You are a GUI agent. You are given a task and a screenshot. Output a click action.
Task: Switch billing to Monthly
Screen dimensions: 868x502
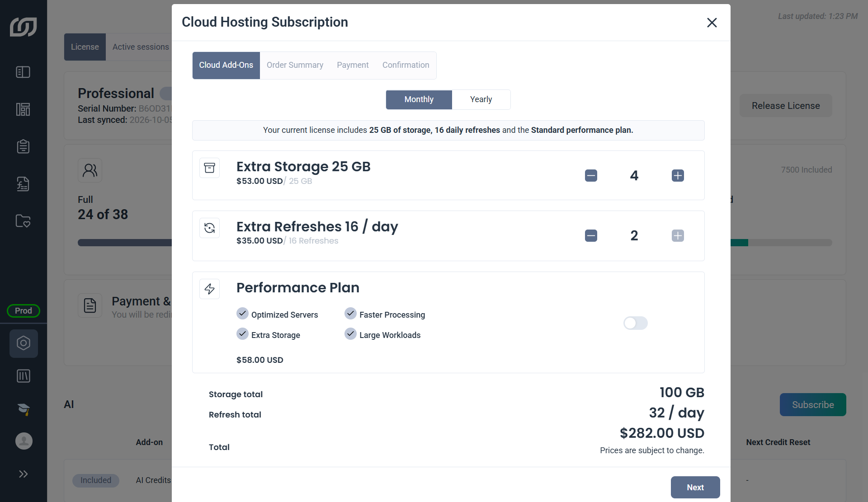(419, 100)
